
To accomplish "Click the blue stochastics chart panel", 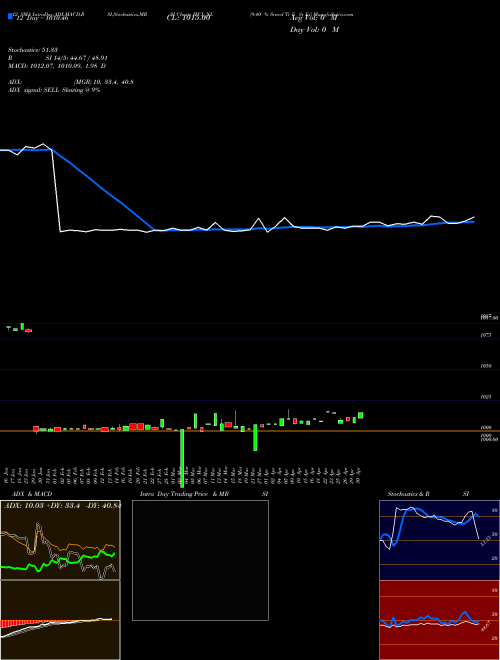I will [439, 540].
